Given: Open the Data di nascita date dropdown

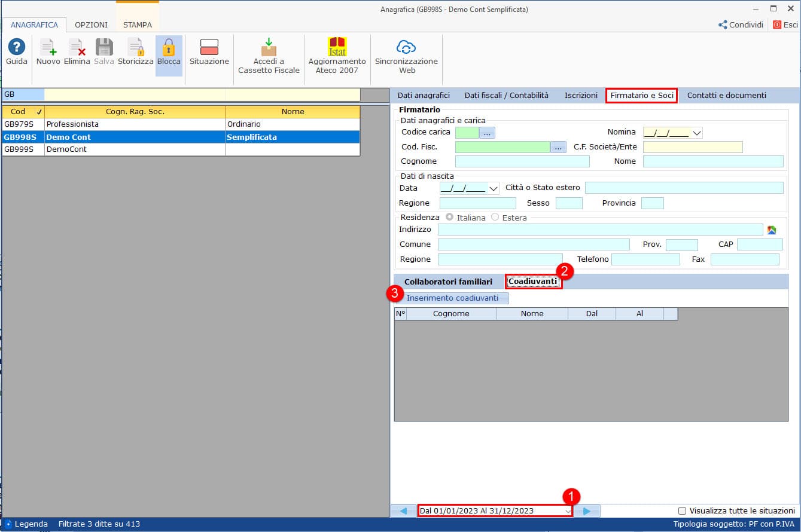Looking at the screenshot, I should 494,188.
